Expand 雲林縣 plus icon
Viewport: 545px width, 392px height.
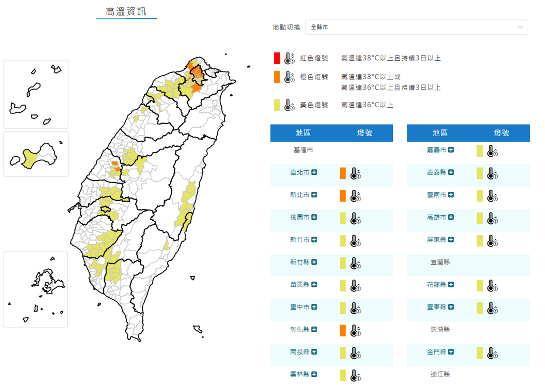[314, 374]
